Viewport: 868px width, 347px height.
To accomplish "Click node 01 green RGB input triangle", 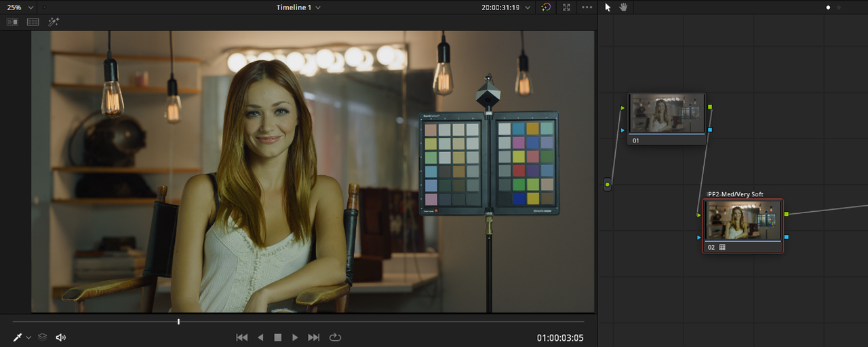I will point(623,107).
